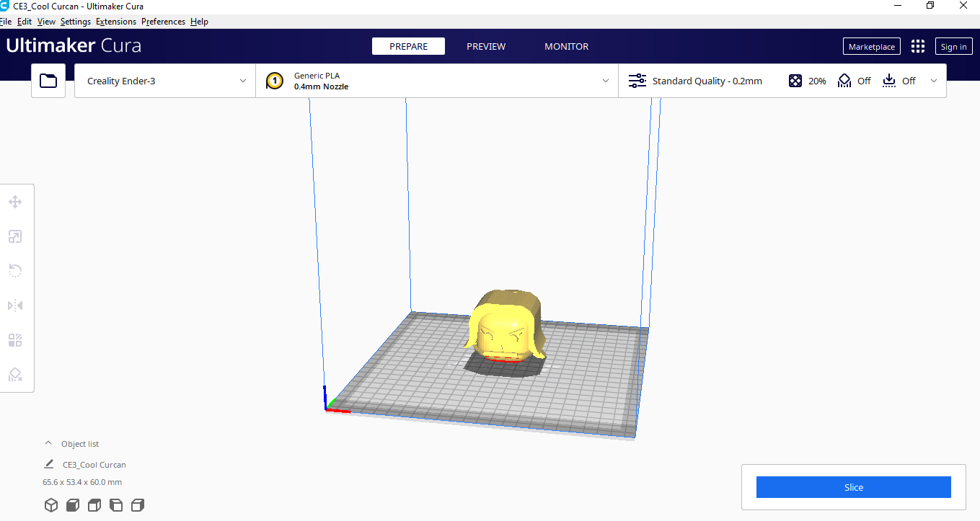Open the Ultimaker apps grid icon
This screenshot has height=521, width=980.
918,46
